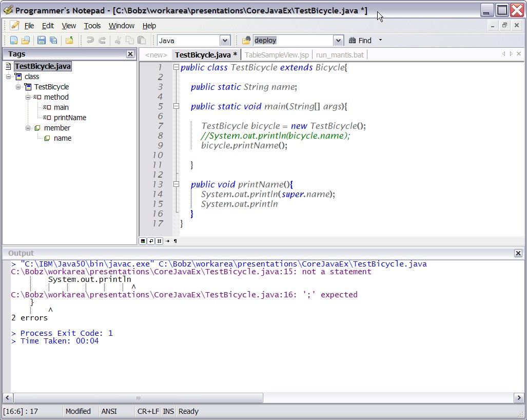Click the Process Exit Code: 1 line
This screenshot has width=527, height=420.
coord(62,333)
